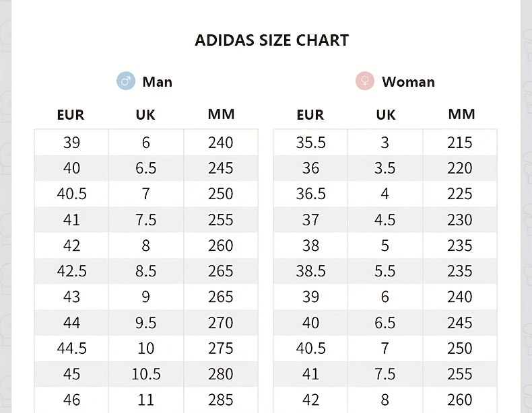Click men's UK 10.5 cell
The image size is (532, 413).
click(x=146, y=374)
